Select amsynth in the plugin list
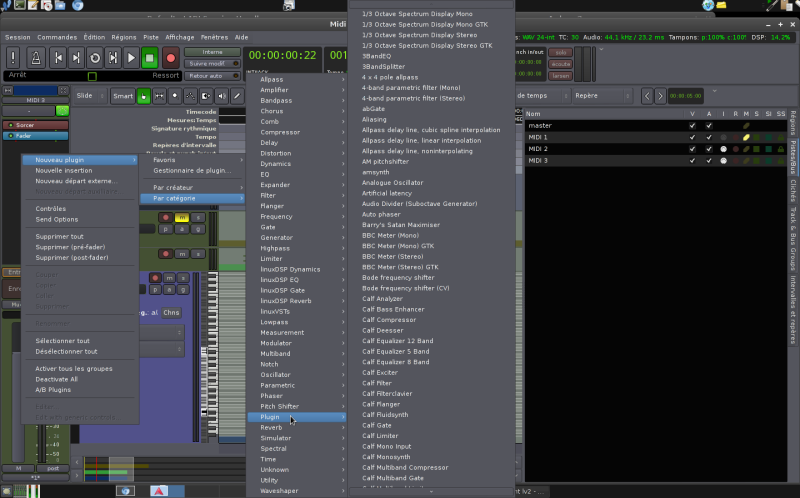This screenshot has width=800, height=498. [x=431, y=172]
